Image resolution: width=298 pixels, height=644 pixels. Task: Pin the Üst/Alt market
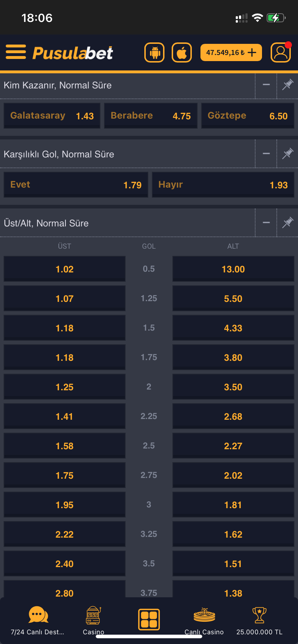(x=288, y=223)
